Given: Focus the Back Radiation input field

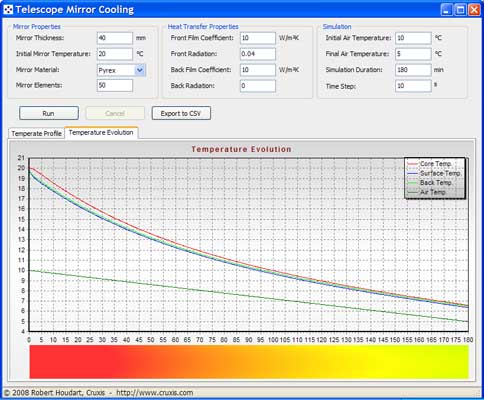Looking at the screenshot, I should [x=258, y=86].
